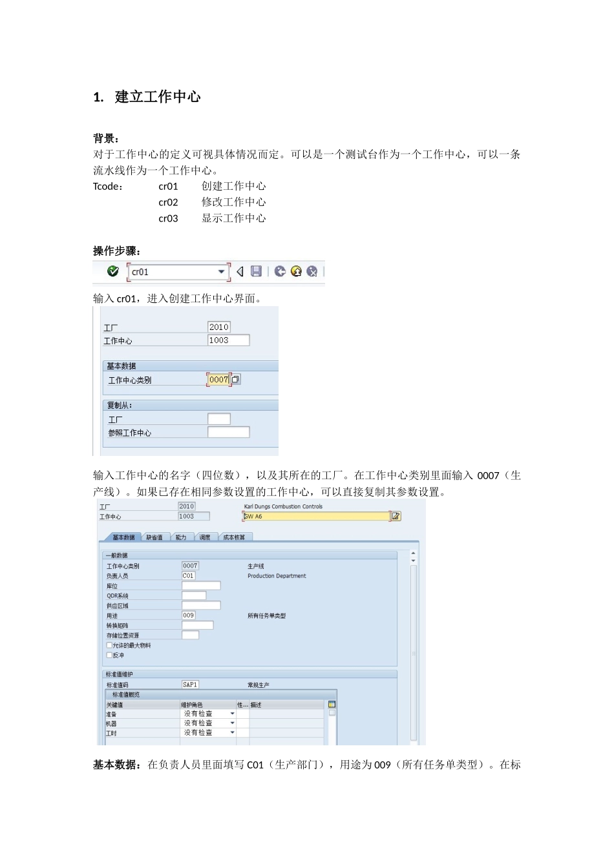The height and width of the screenshot is (868, 614).
Task: Click the 用途 field containing 009
Action: click(x=188, y=615)
